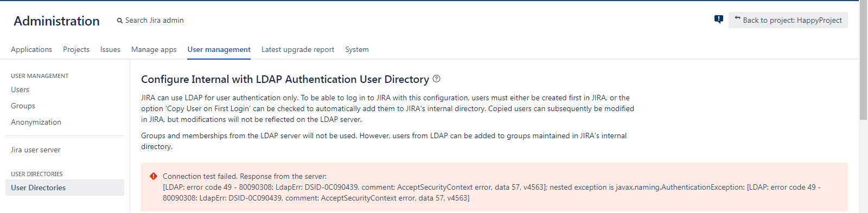
Task: Click the Administration heading
Action: click(x=56, y=21)
